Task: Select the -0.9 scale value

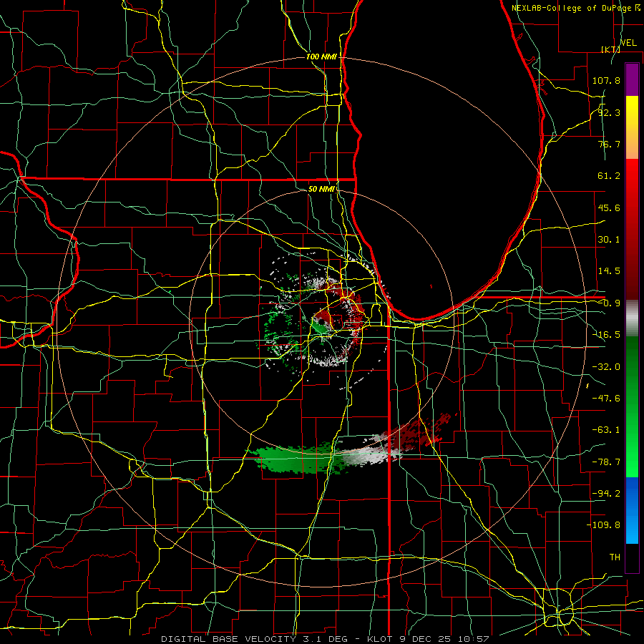Action: click(609, 303)
